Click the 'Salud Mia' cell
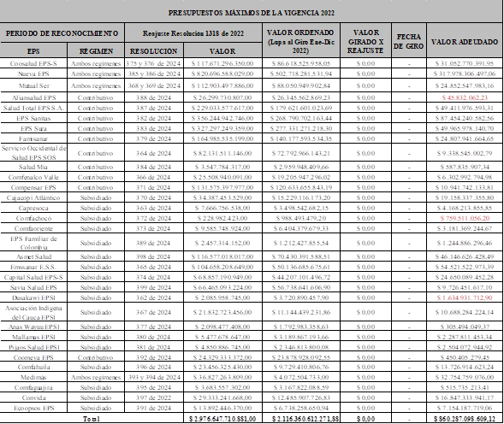Screen dimensions: 504x424 point(33,167)
